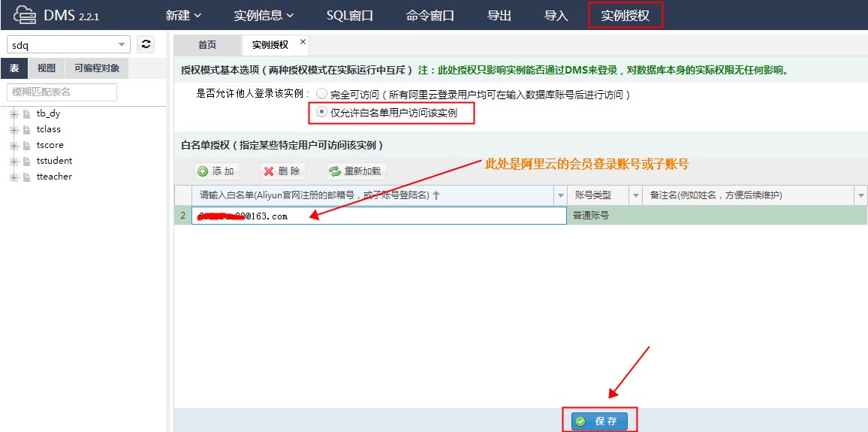Open the 新建 dropdown menu
Image resolution: width=868 pixels, height=432 pixels.
[183, 15]
